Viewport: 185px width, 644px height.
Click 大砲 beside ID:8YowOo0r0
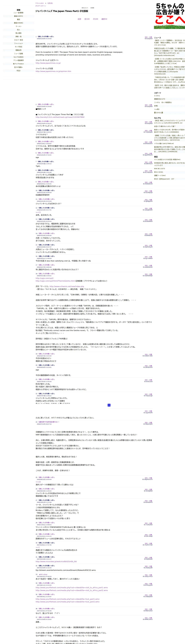coord(151,142)
